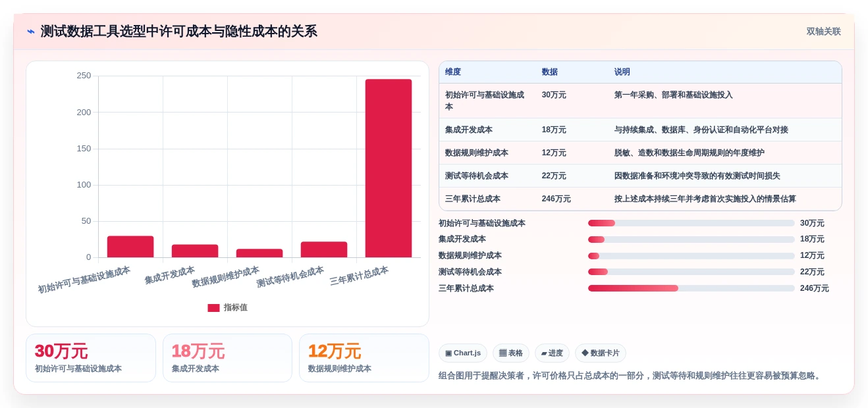Click the 12万元 stat card
Viewport: 868px width, 408px height.
click(364, 358)
